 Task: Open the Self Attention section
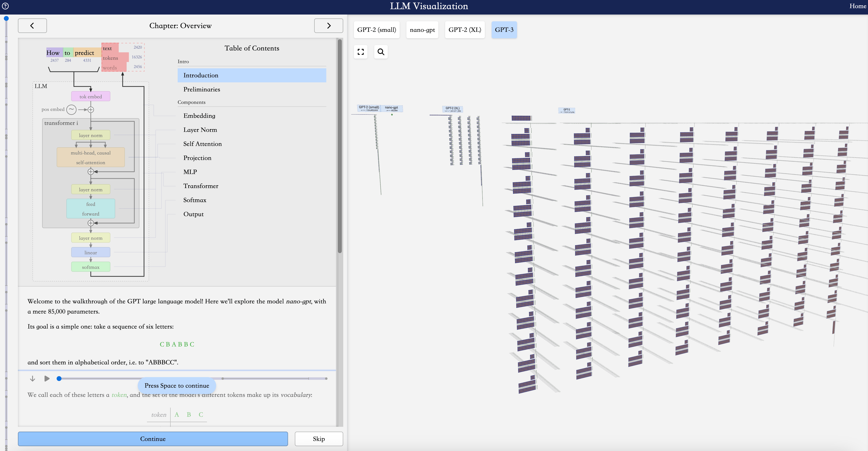[x=252, y=144]
